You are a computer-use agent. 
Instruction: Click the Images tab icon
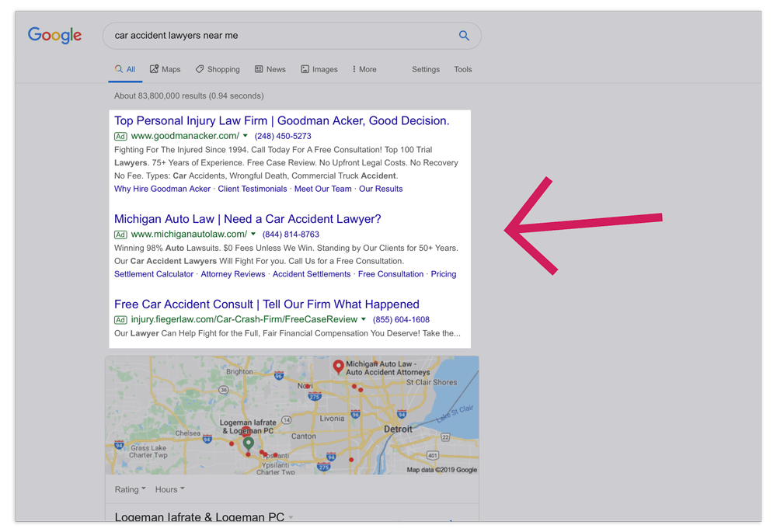pyautogui.click(x=305, y=69)
